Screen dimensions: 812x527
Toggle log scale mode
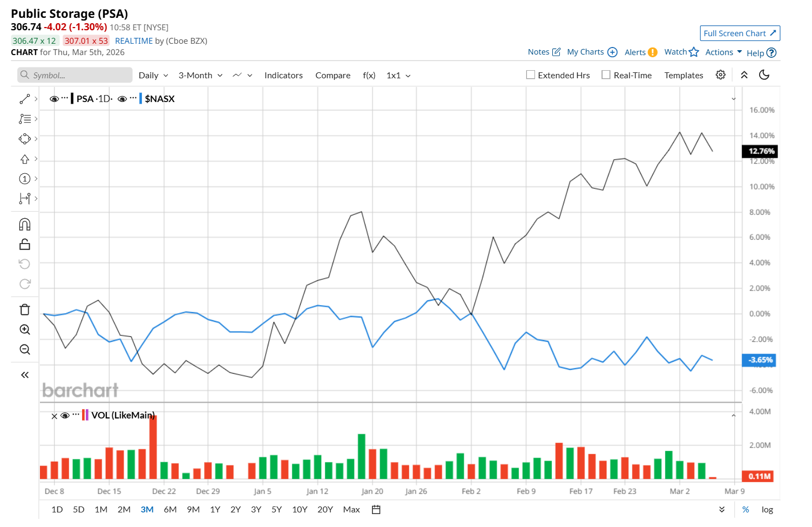click(x=767, y=510)
